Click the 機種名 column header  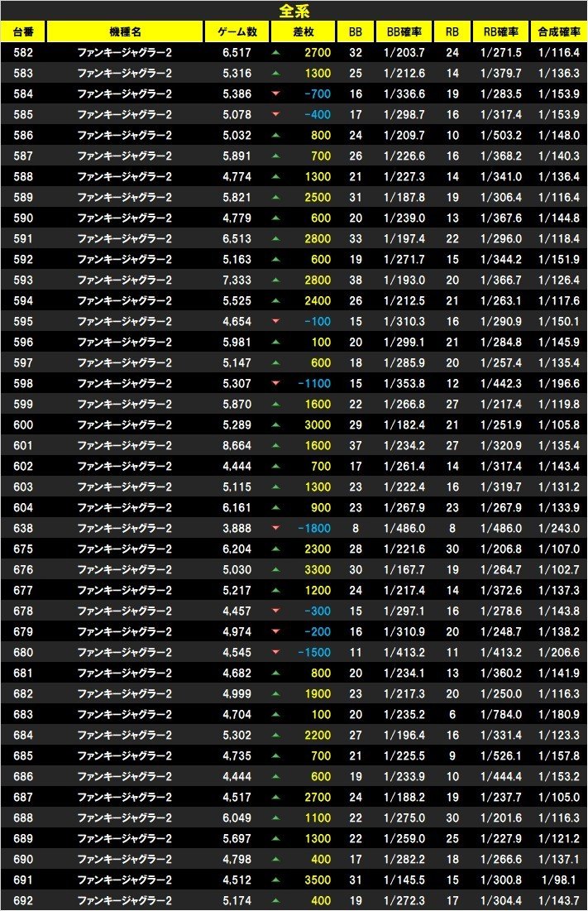pyautogui.click(x=125, y=32)
